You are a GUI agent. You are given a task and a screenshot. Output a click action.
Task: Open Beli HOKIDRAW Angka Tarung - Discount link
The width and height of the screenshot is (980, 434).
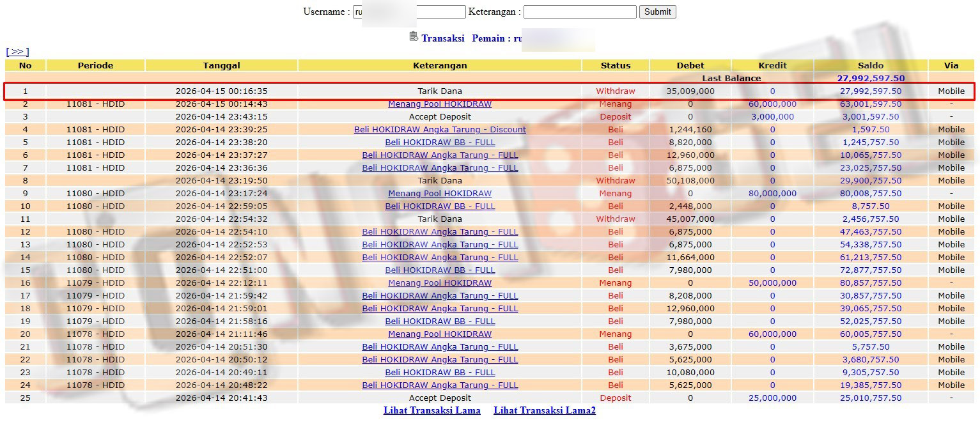click(x=440, y=130)
